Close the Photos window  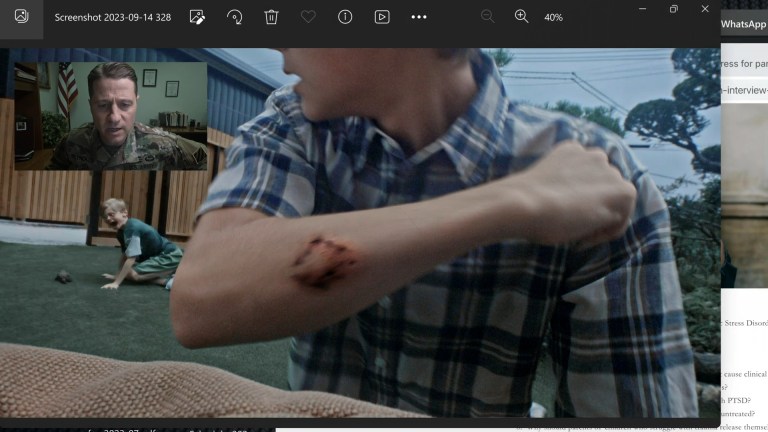click(x=705, y=9)
